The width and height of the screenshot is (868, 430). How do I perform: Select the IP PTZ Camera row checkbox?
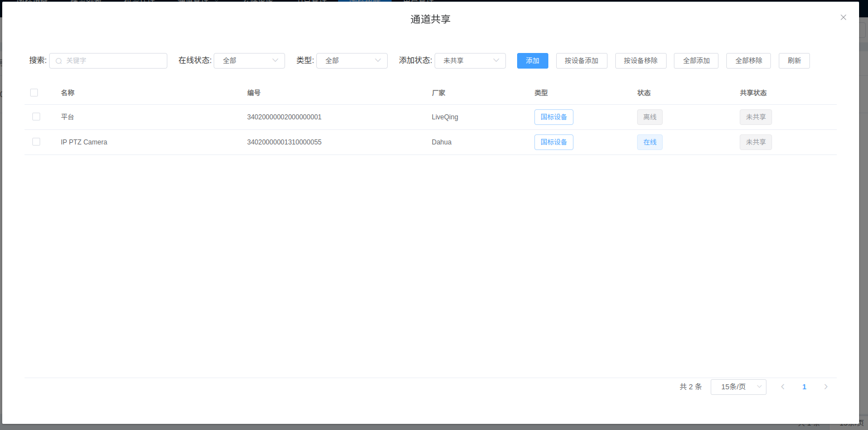click(36, 142)
